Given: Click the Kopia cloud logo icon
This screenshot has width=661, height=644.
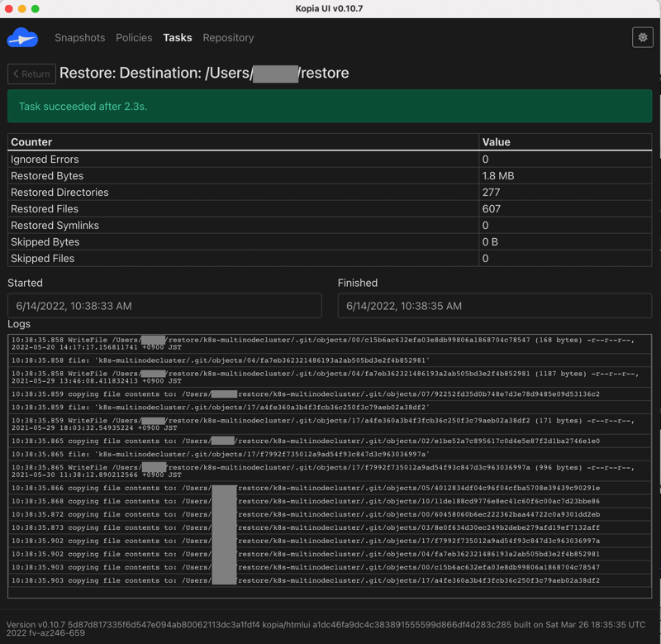Looking at the screenshot, I should [23, 37].
